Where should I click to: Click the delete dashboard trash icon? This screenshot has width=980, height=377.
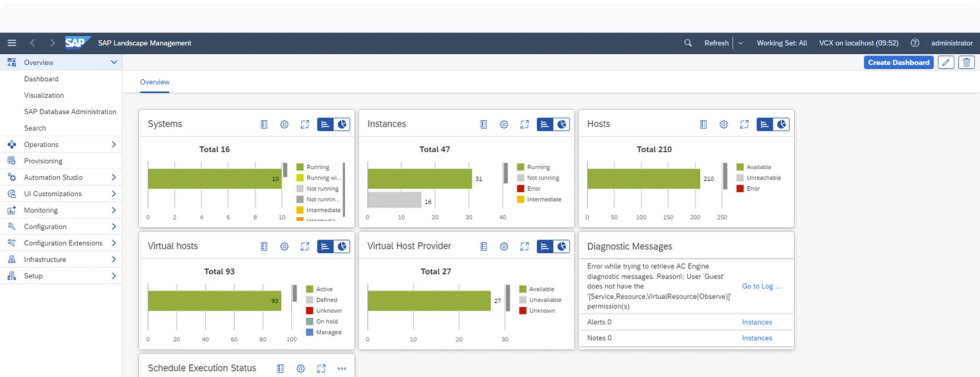pos(967,63)
